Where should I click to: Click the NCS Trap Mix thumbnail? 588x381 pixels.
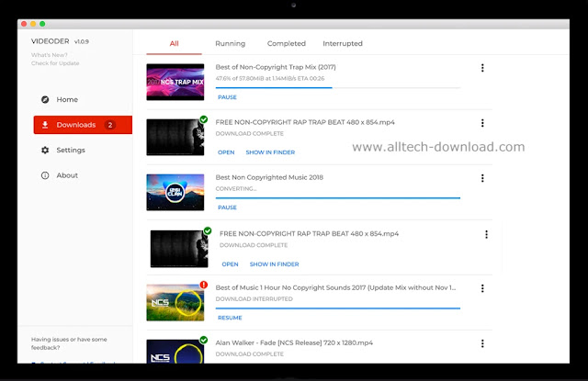pyautogui.click(x=175, y=82)
